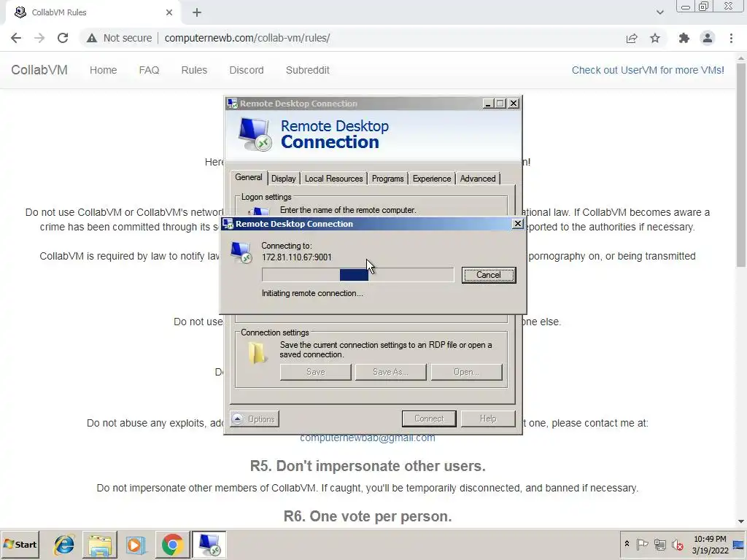Open Chrome extensions puzzle icon
The height and width of the screenshot is (560, 747).
(x=684, y=38)
